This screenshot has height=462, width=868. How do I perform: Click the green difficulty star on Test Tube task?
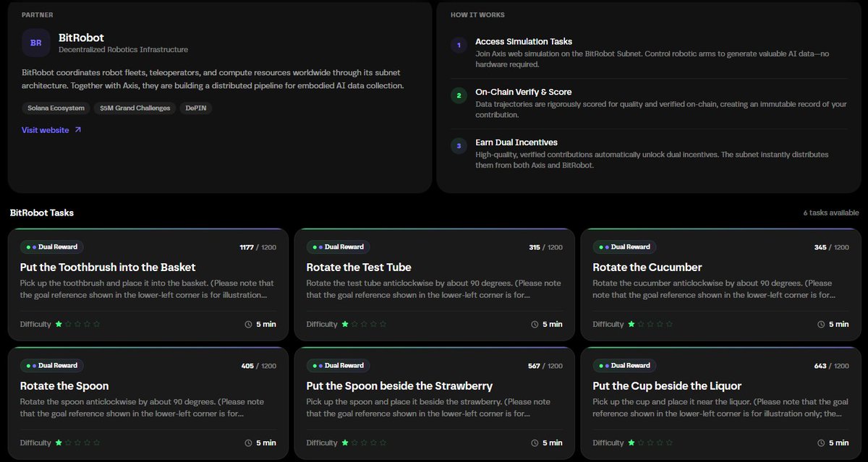click(x=345, y=324)
